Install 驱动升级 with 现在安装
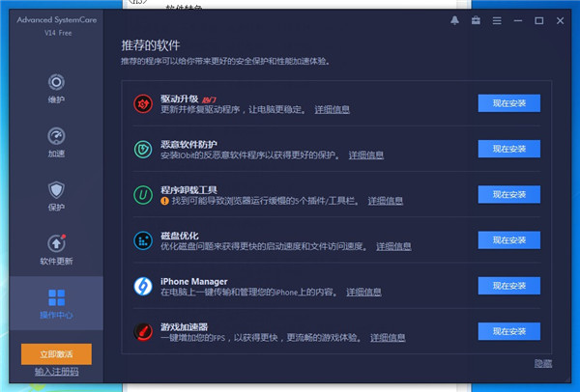Image resolution: width=580 pixels, height=392 pixels. 509,103
